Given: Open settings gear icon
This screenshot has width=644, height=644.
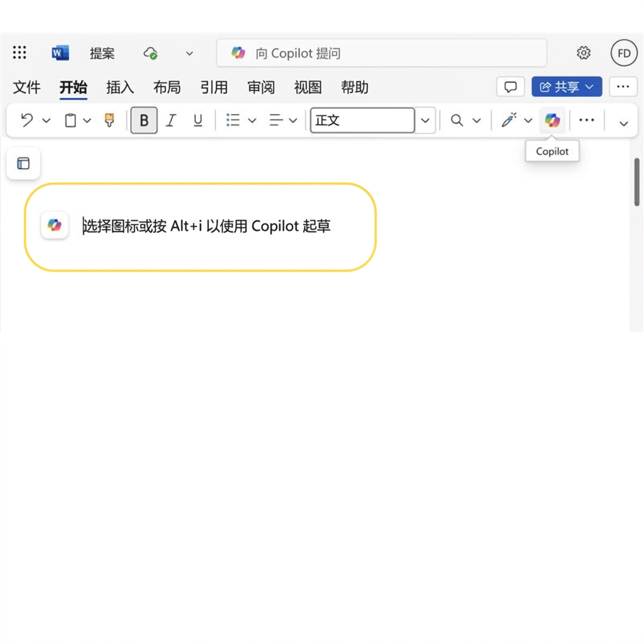Looking at the screenshot, I should point(583,53).
